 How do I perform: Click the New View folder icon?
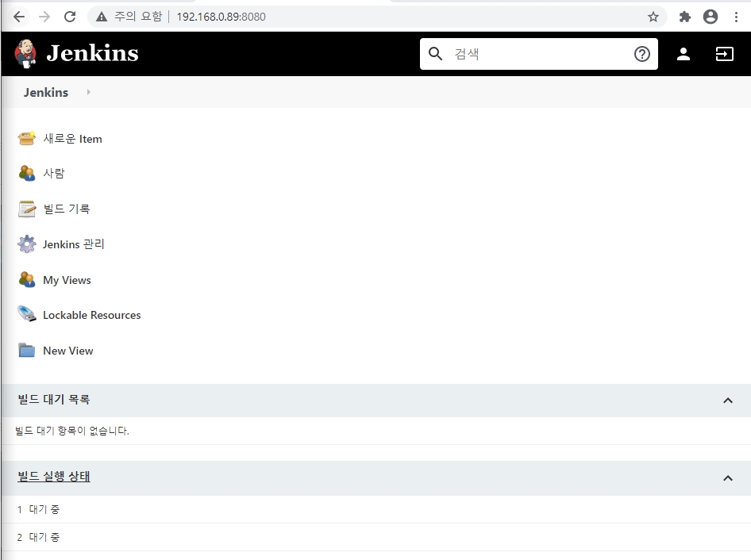click(x=27, y=351)
